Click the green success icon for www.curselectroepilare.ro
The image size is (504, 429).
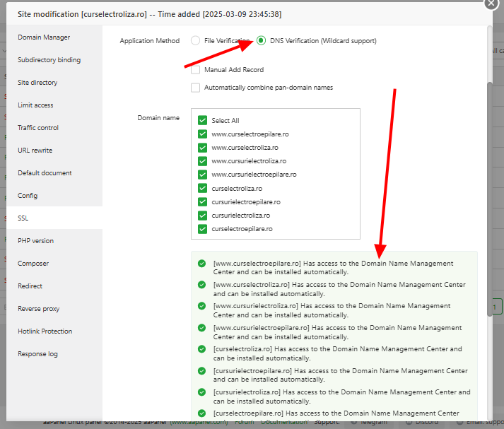[x=202, y=264]
